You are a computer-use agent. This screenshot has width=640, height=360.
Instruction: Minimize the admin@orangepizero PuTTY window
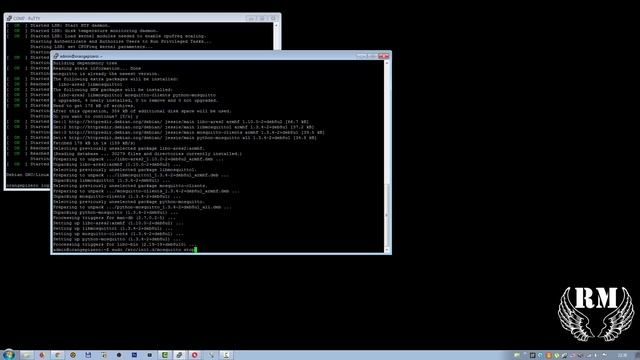coord(362,56)
